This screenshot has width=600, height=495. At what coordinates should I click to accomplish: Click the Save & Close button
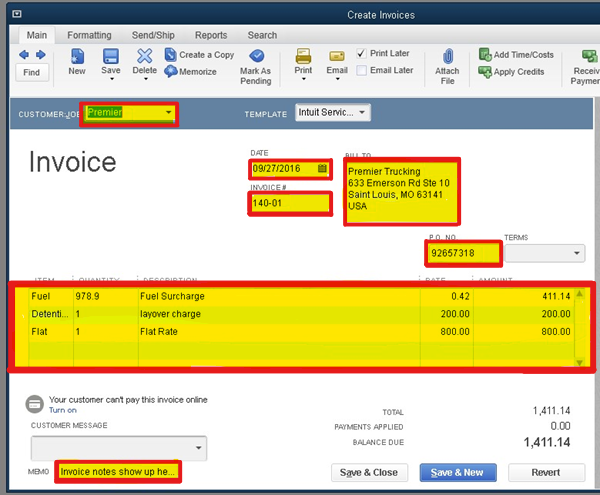point(369,472)
